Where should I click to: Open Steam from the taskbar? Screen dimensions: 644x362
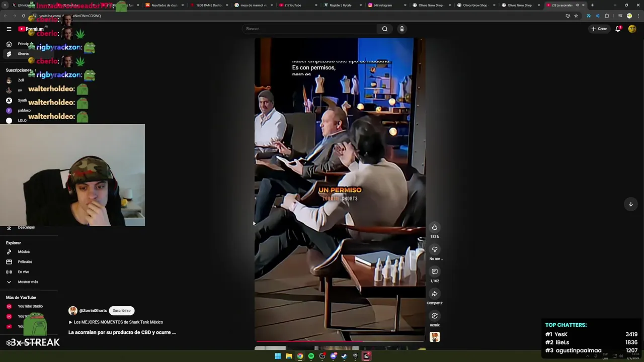344,356
